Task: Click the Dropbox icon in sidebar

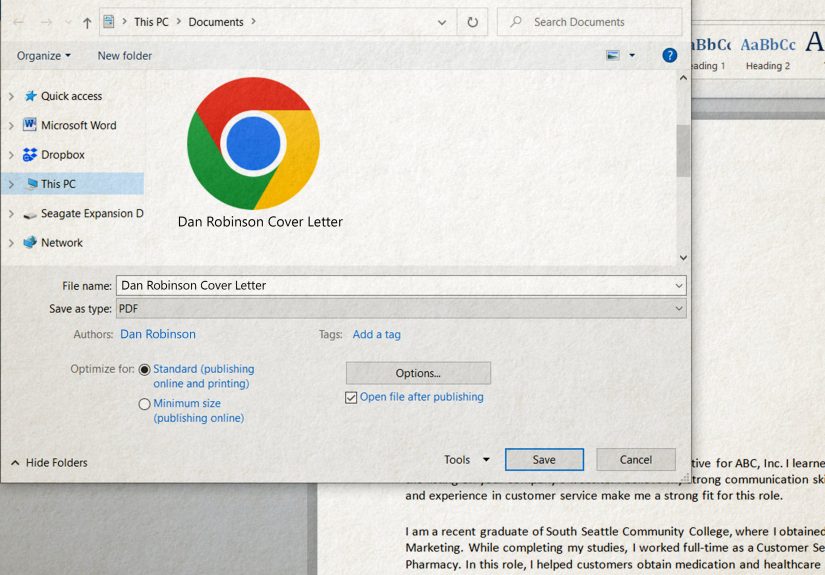Action: [x=30, y=155]
